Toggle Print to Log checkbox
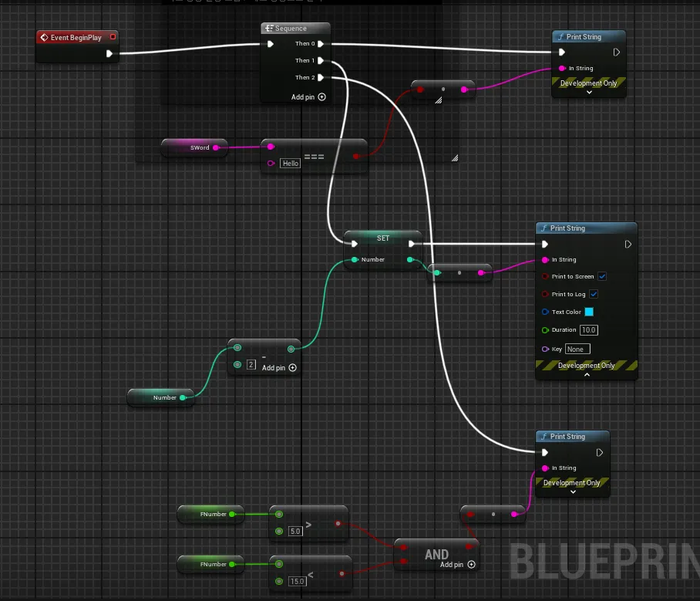700x601 pixels. click(594, 294)
